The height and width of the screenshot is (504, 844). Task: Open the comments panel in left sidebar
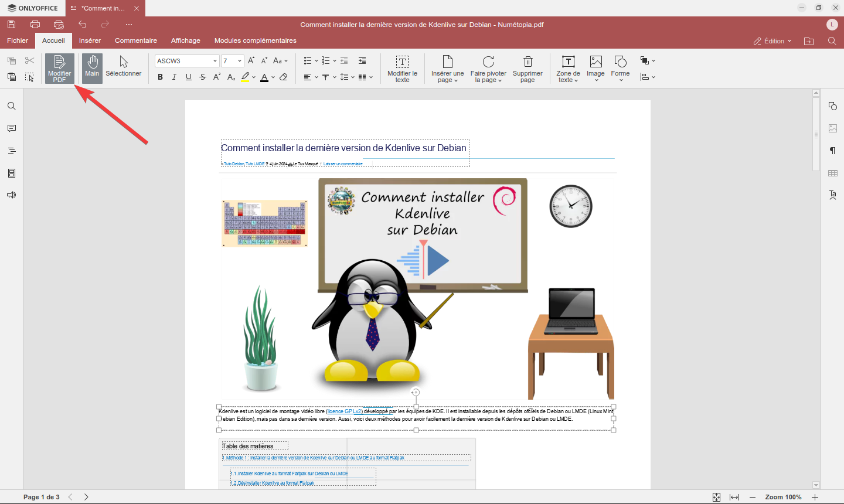click(11, 128)
